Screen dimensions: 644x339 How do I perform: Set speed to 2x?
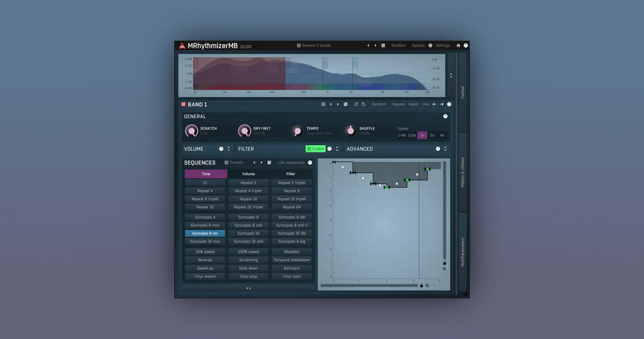click(x=432, y=135)
